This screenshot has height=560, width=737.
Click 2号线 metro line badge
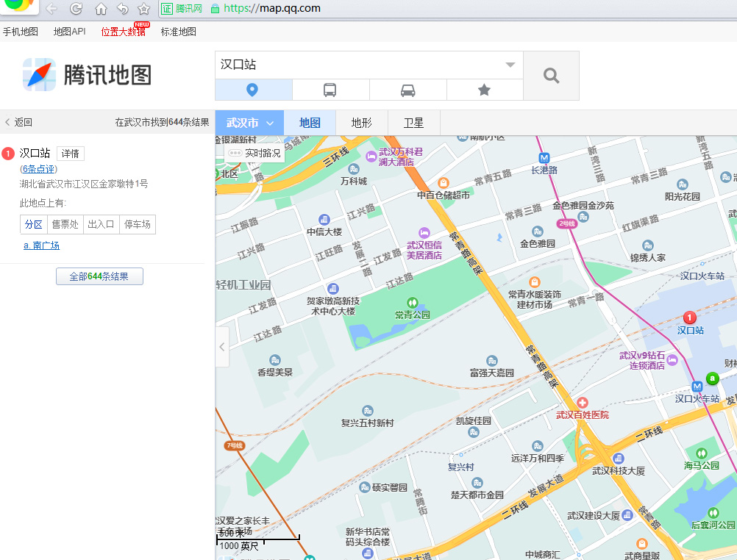click(567, 223)
